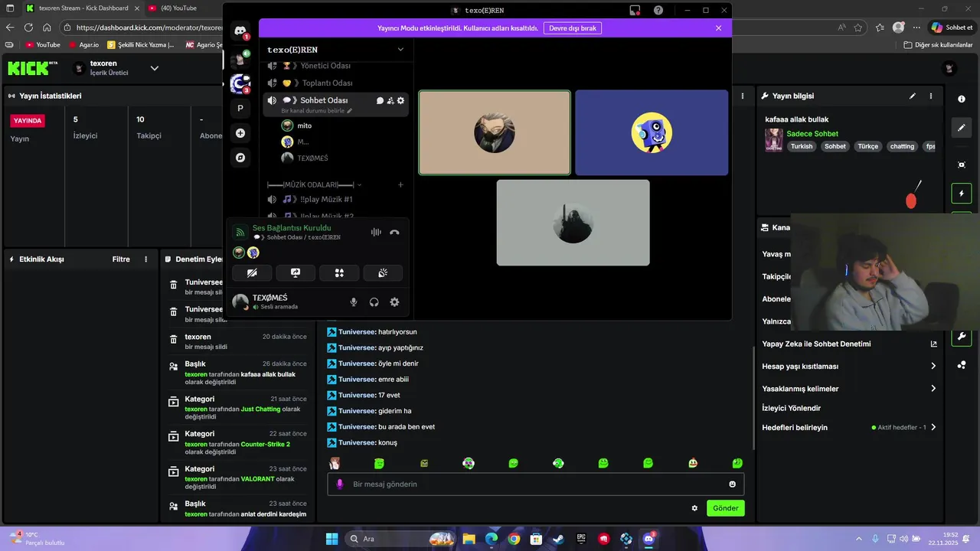Select mito's video tile in call
This screenshot has width=980, height=551.
(495, 133)
